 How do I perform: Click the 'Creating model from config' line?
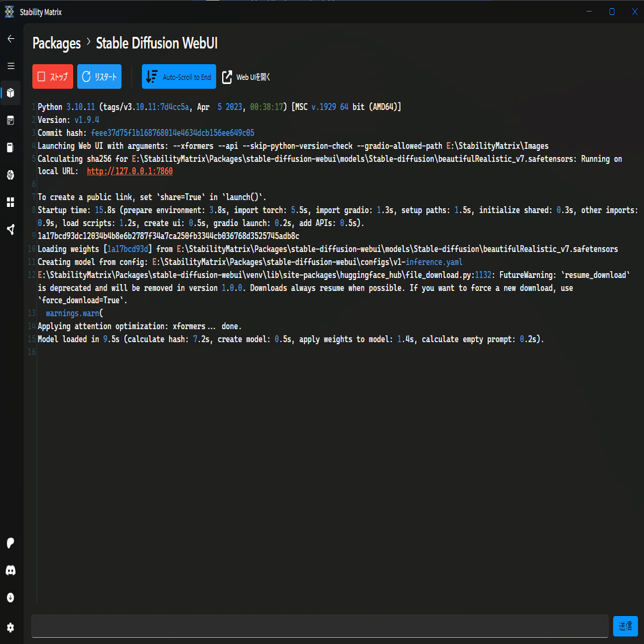(250, 262)
